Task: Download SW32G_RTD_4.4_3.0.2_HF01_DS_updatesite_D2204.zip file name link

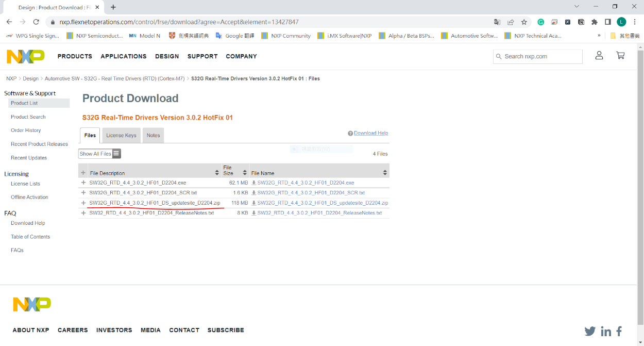Action: (323, 203)
